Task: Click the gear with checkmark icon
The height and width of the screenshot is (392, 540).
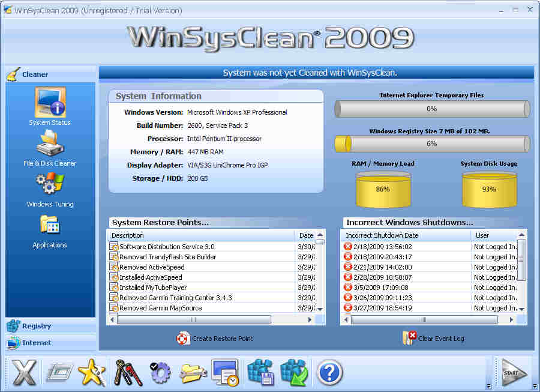Action: [x=160, y=373]
